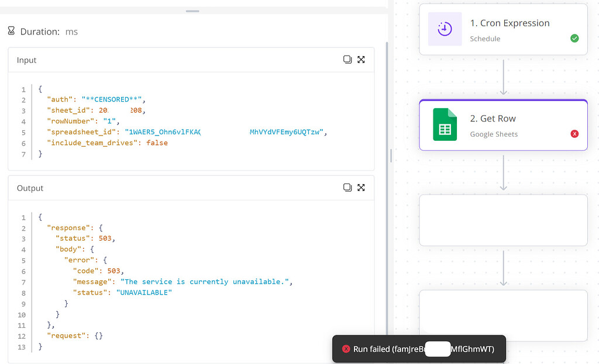This screenshot has width=599, height=364.
Task: Click the Cron Expression clock icon
Action: click(x=445, y=29)
